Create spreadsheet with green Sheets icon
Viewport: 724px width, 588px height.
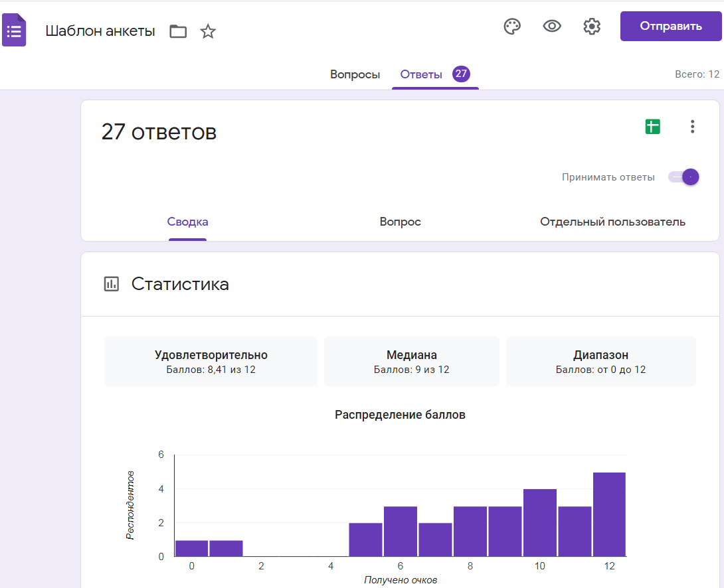point(653,127)
